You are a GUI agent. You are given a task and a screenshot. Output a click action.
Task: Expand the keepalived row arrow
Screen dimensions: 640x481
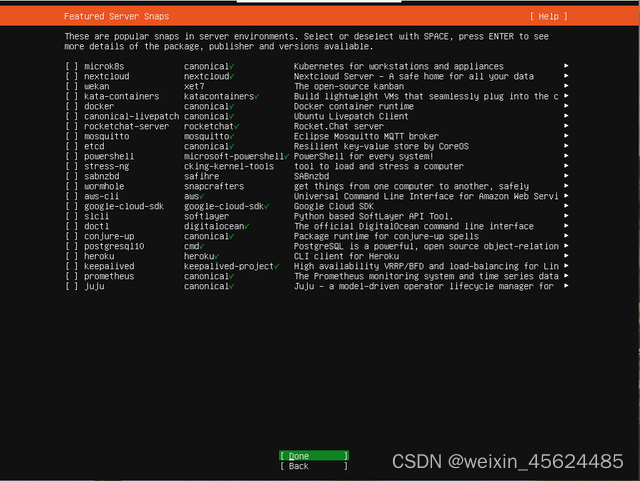click(566, 266)
